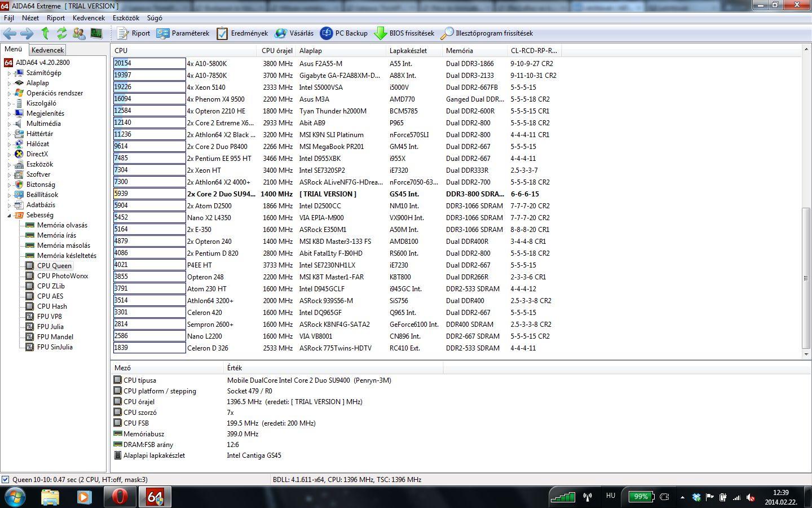Select Memória olvasás benchmark
The width and height of the screenshot is (812, 508).
tap(62, 225)
